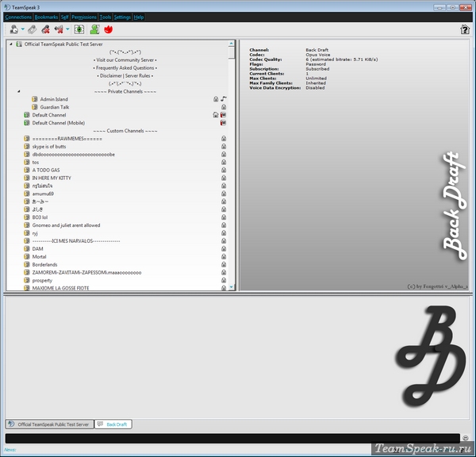
Task: Select the RAWMEMES channel icon
Action: click(x=27, y=139)
